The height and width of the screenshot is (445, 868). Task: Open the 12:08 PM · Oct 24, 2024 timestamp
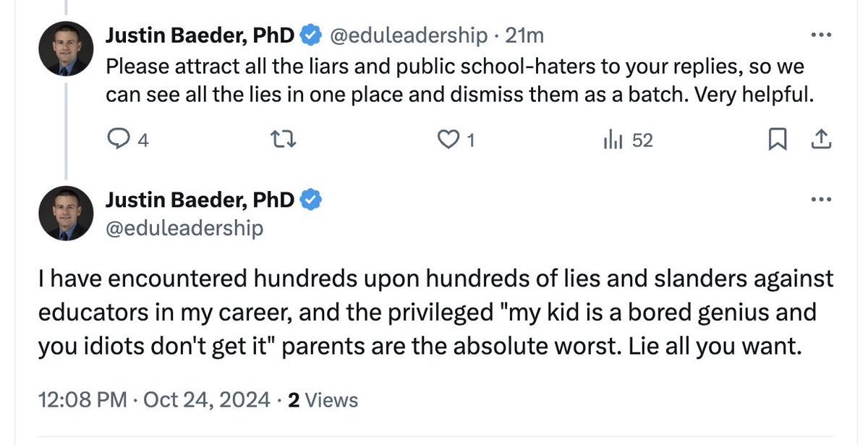pyautogui.click(x=153, y=399)
